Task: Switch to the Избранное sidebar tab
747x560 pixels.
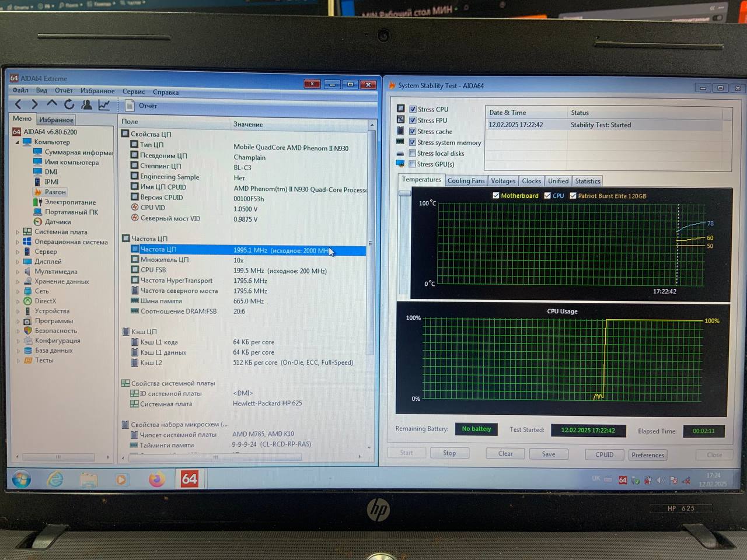Action: coord(56,120)
